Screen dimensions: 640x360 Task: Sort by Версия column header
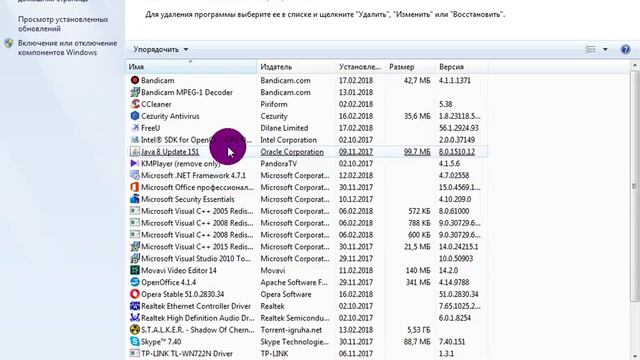[x=462, y=67]
